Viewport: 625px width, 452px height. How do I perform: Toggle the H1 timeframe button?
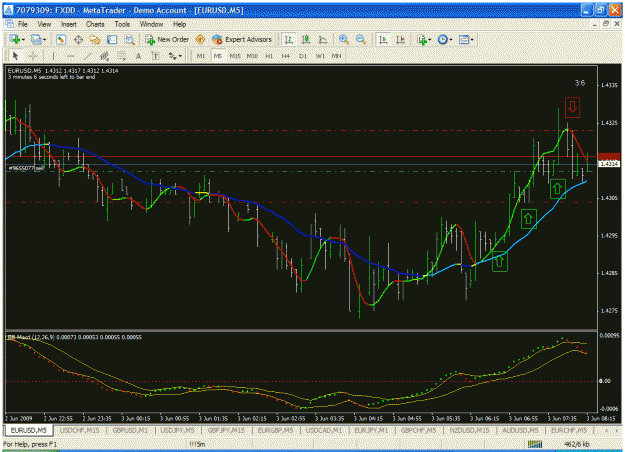click(x=269, y=56)
